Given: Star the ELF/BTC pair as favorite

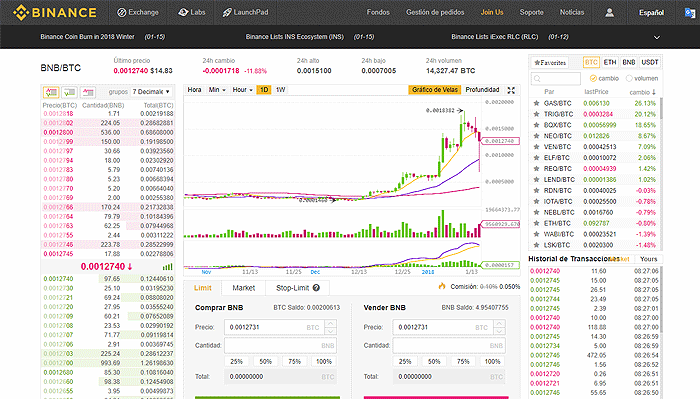Looking at the screenshot, I should pyautogui.click(x=537, y=158).
